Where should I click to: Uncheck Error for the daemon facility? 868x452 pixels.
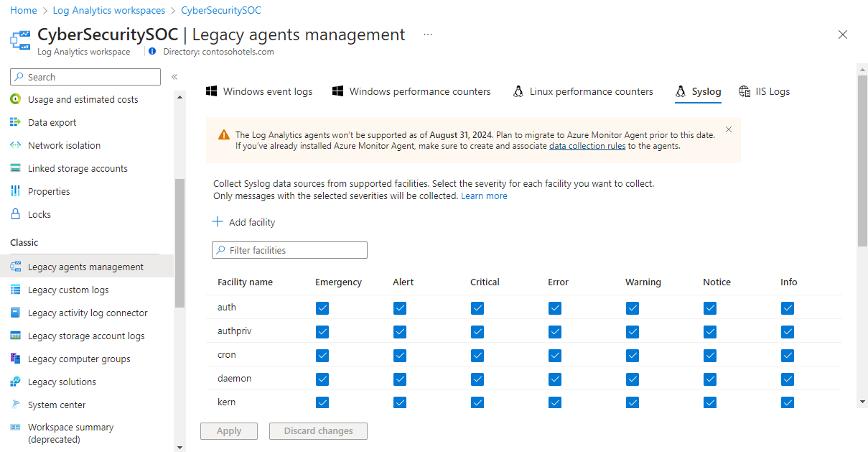pyautogui.click(x=555, y=379)
